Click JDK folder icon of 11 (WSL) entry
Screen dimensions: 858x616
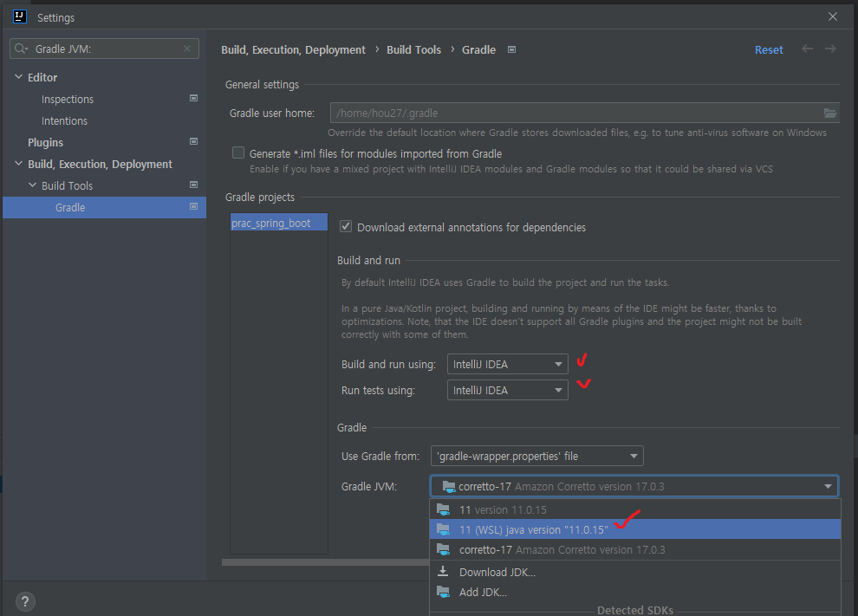(x=443, y=529)
